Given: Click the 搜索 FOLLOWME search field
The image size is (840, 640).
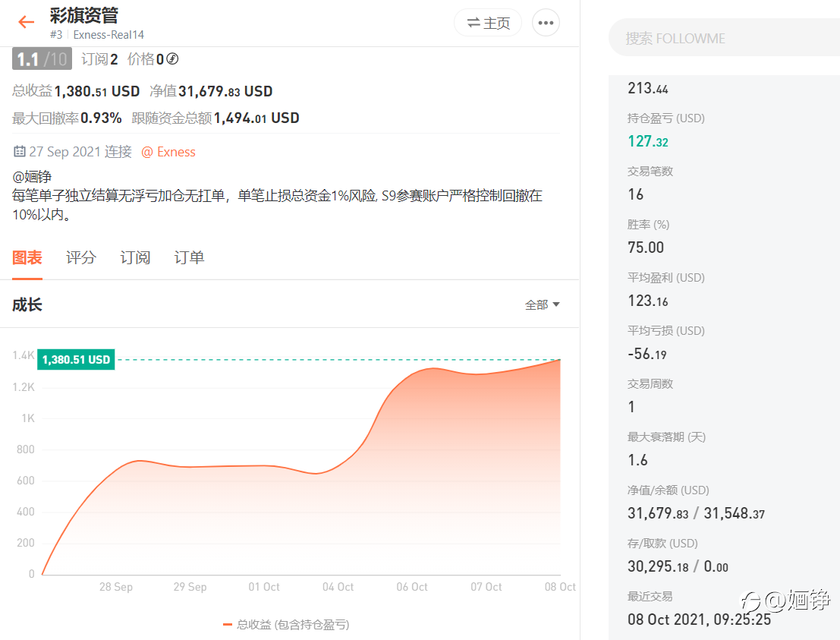Looking at the screenshot, I should (725, 38).
